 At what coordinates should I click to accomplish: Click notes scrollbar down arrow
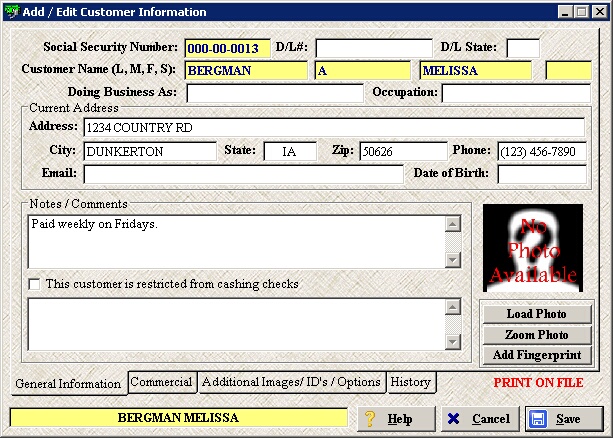453,260
